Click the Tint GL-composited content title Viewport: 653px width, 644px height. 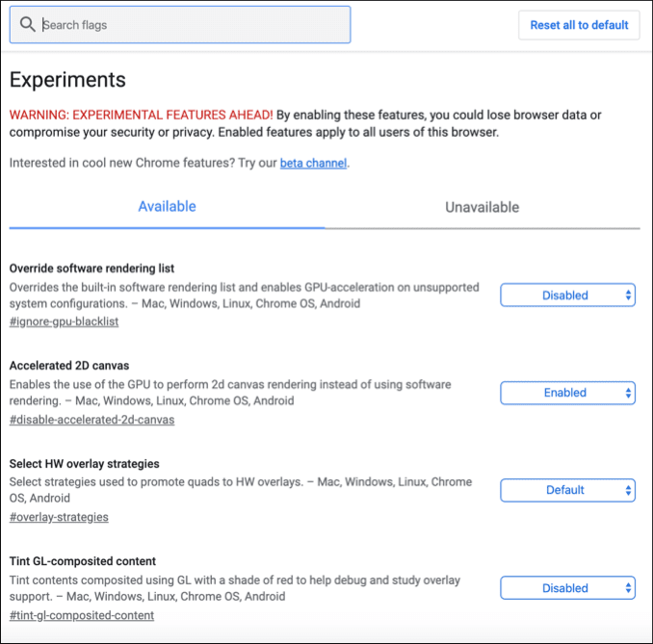(82, 561)
